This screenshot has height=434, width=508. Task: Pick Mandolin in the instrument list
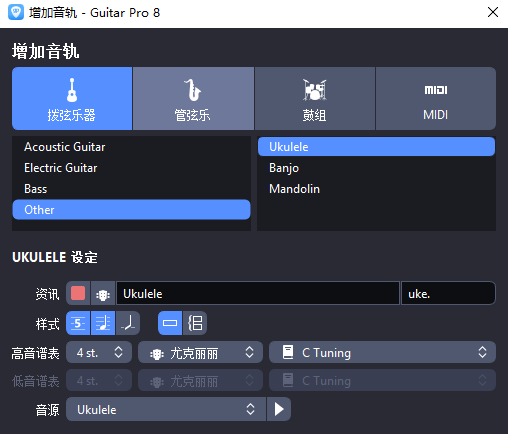tap(376, 189)
